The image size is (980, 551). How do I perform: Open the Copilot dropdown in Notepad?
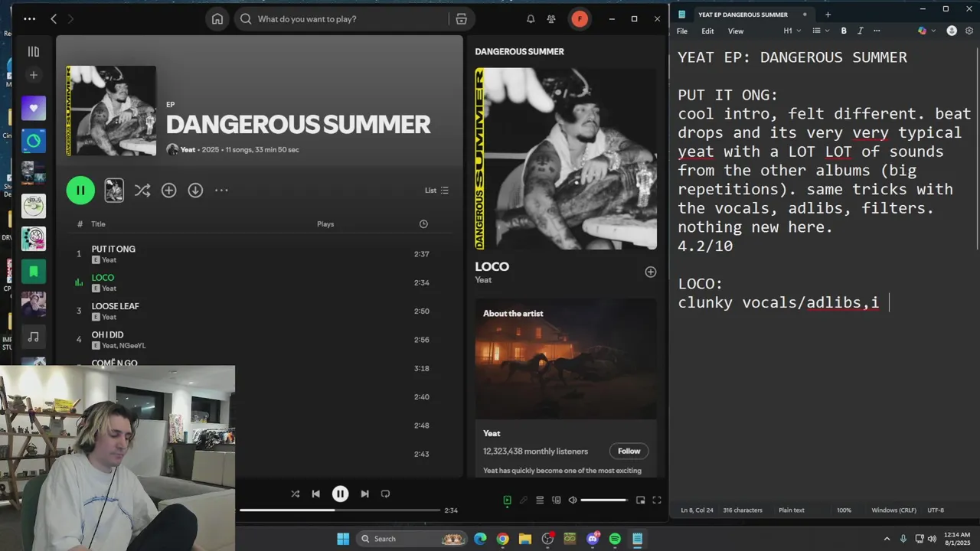coord(926,31)
